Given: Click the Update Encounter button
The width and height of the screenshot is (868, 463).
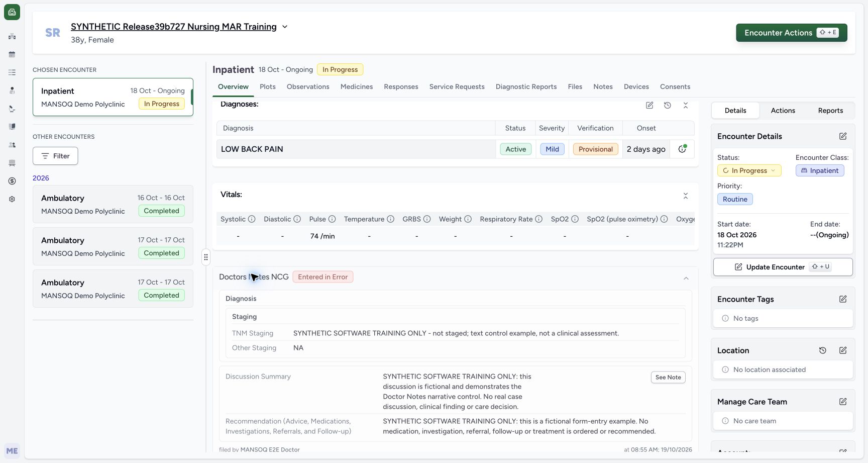Looking at the screenshot, I should [783, 267].
